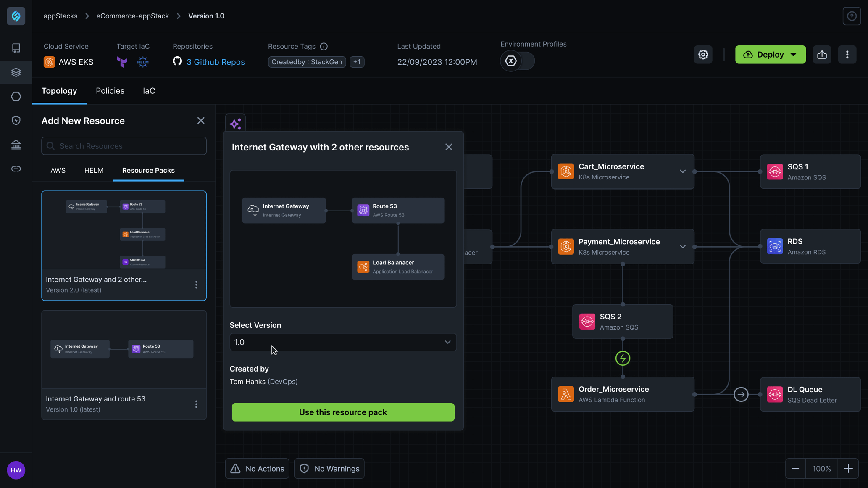Switch to the Policies tab
Screen dimensions: 868x488
point(110,91)
